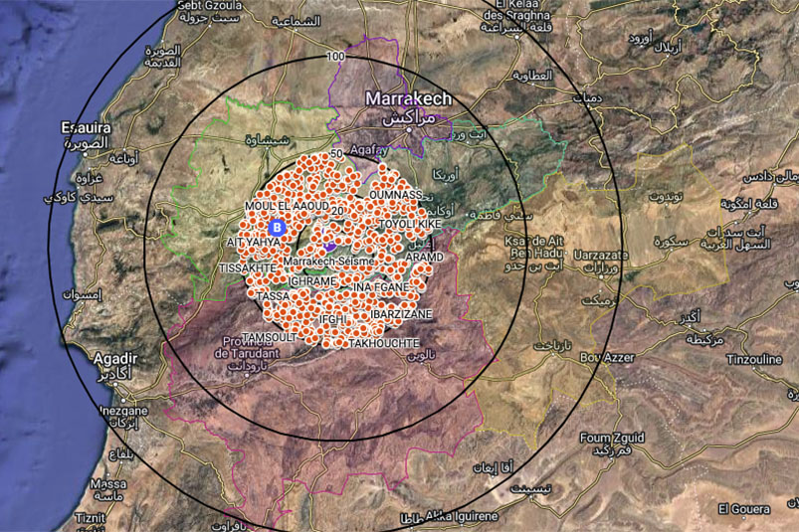
Task: Click the Tinzouline place label
Action: click(754, 360)
